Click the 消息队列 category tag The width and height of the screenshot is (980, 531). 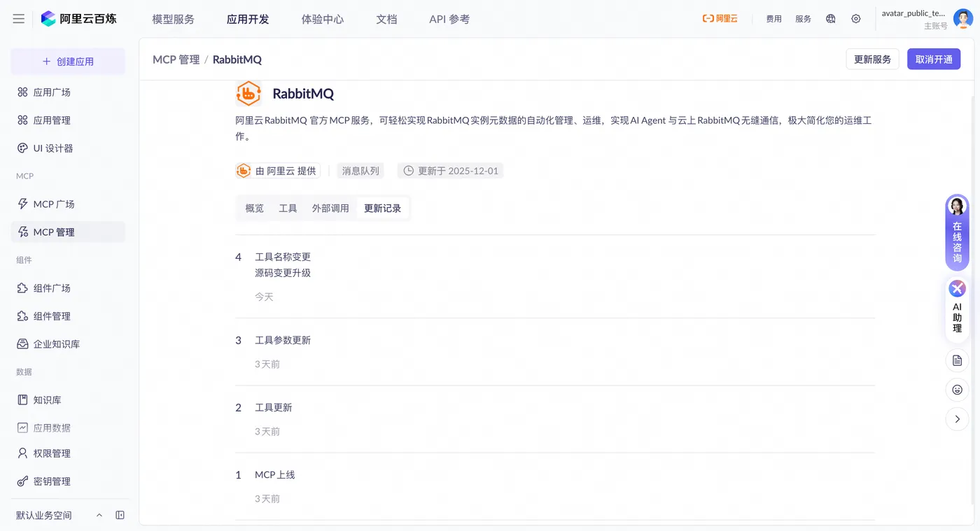tap(360, 171)
